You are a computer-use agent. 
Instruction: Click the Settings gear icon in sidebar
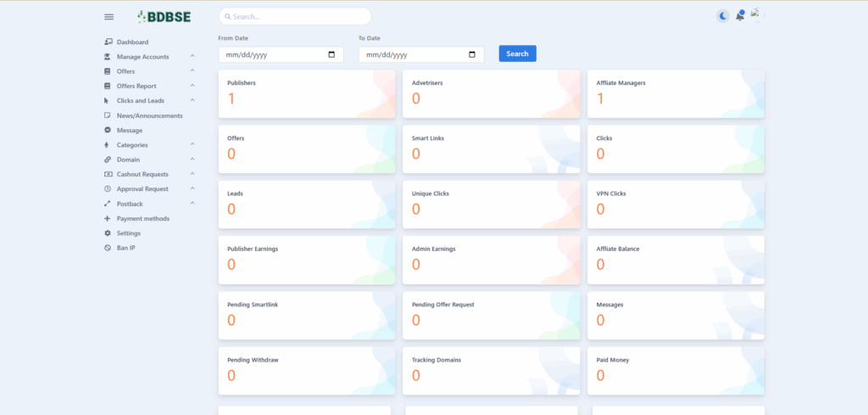[x=108, y=233]
